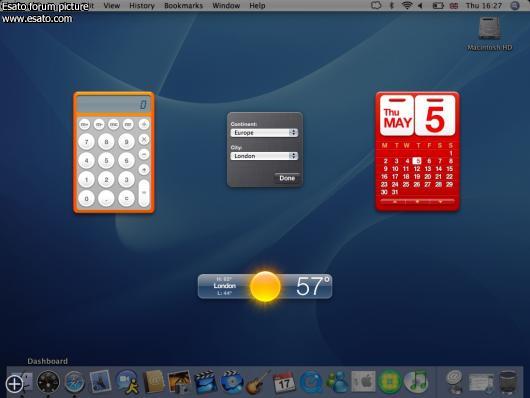530x398 pixels.
Task: Open Spotlight search in the menu bar
Action: [515, 6]
